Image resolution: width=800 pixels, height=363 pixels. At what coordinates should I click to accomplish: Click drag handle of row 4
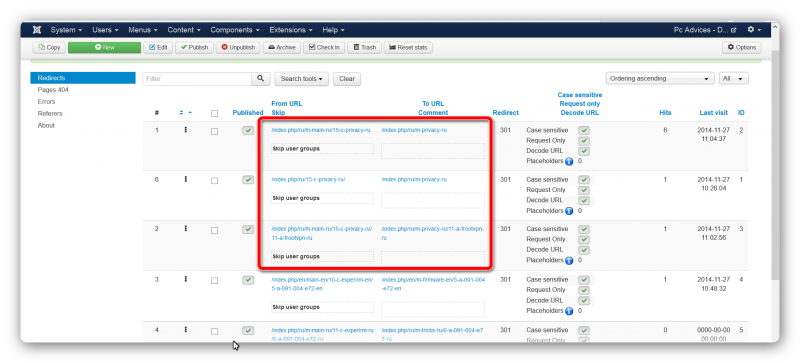click(x=186, y=330)
